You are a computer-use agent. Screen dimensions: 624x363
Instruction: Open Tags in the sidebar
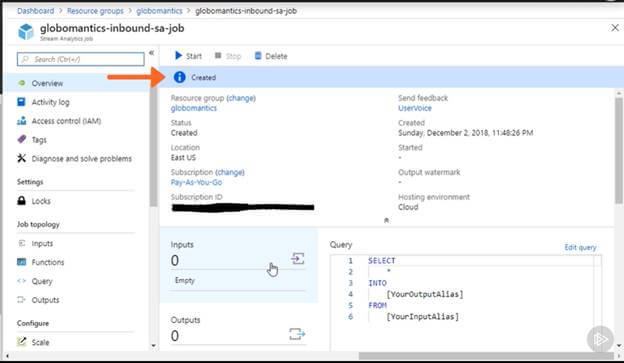[x=39, y=140]
